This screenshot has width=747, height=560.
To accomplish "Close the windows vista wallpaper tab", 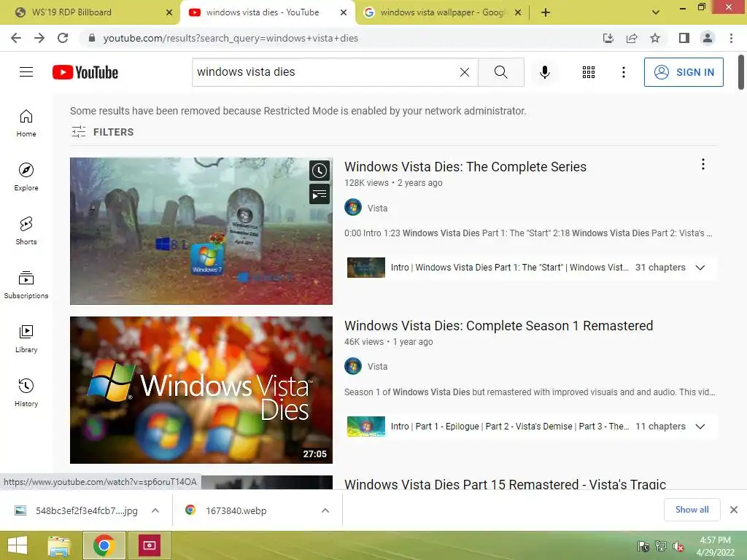I will click(x=518, y=12).
